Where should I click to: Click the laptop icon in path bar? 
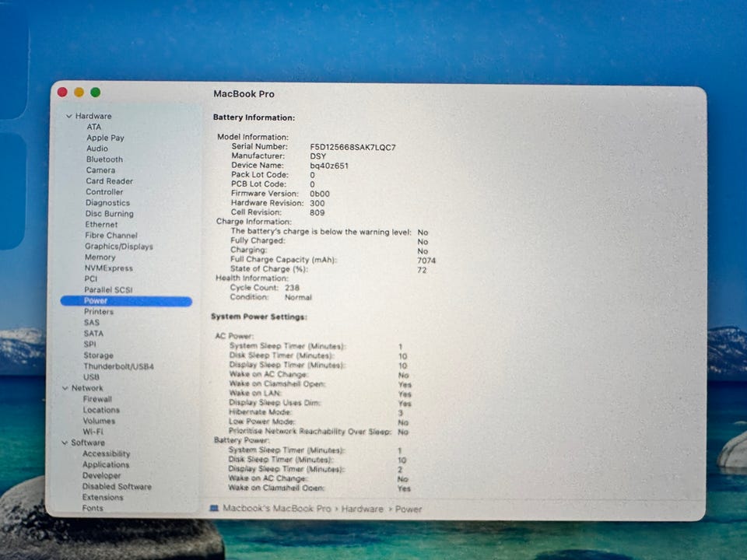215,509
